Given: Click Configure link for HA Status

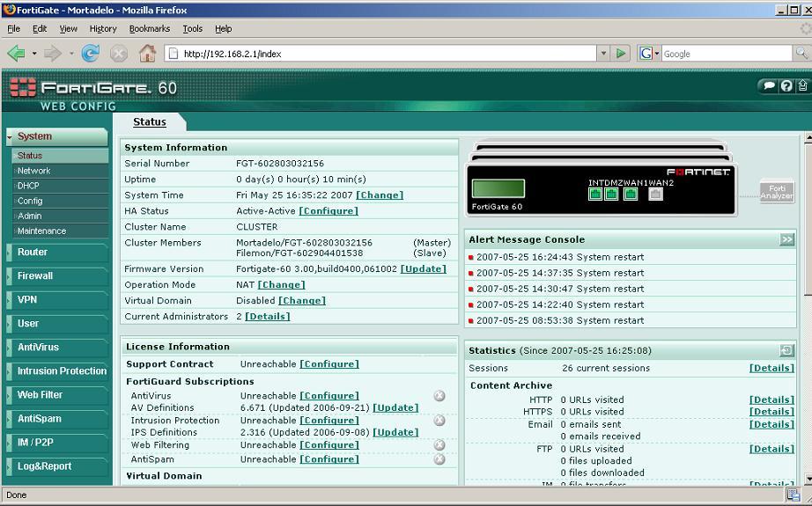Looking at the screenshot, I should click(x=328, y=211).
